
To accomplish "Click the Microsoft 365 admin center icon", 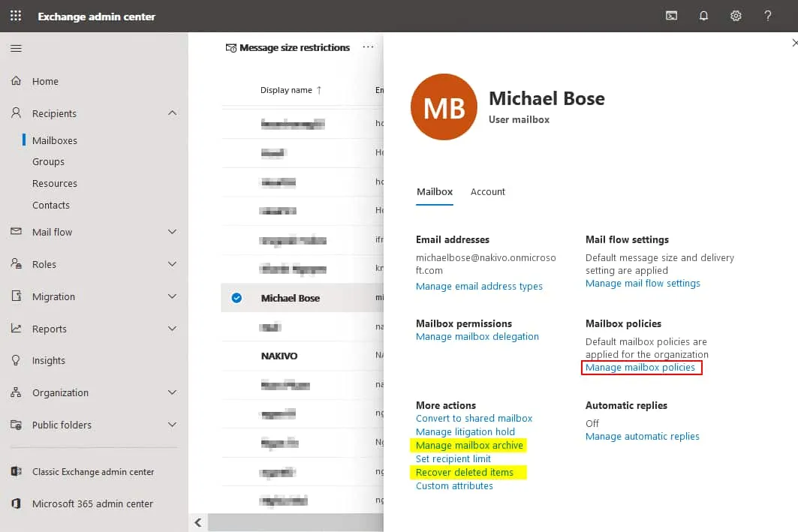I will [x=17, y=504].
